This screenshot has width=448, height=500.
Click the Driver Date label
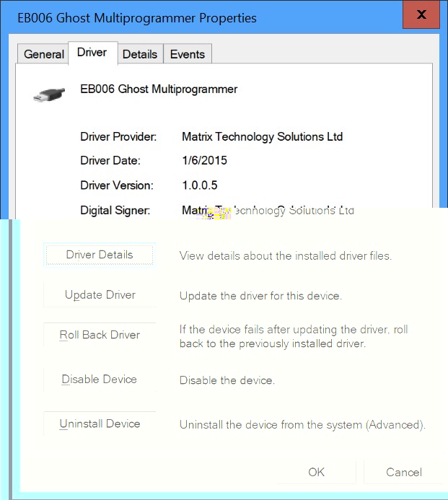coord(110,160)
